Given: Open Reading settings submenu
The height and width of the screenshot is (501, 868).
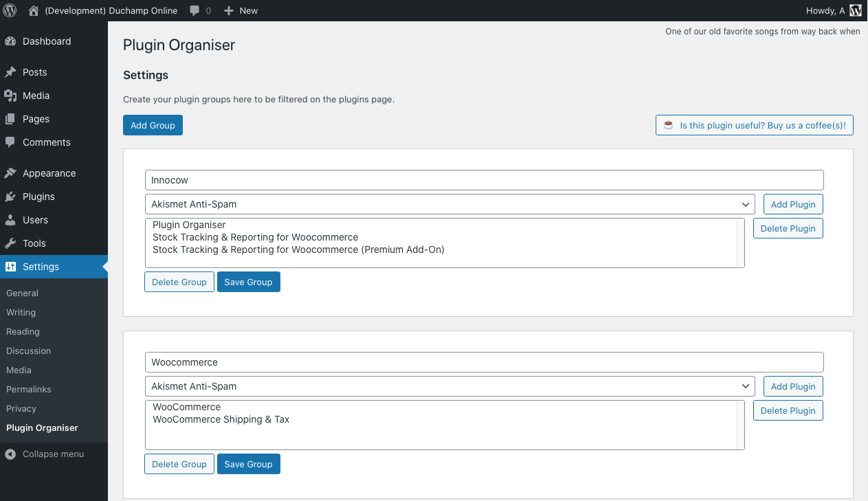Looking at the screenshot, I should 23,331.
